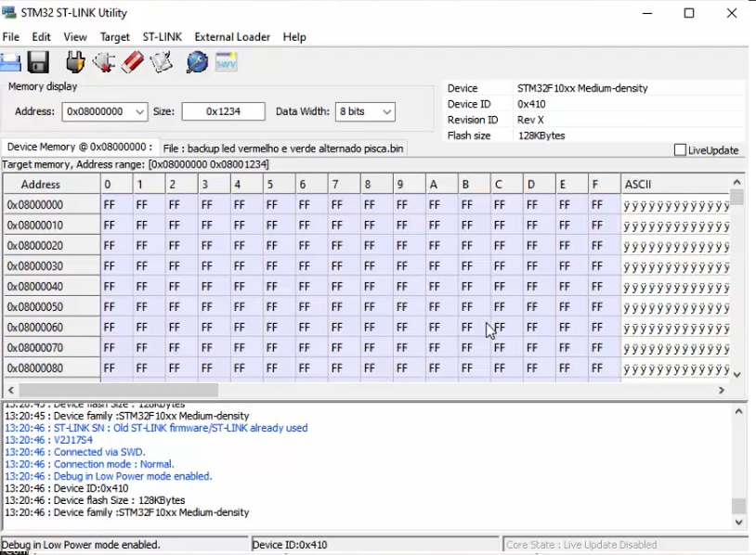Click the Save file floppy icon
This screenshot has height=555, width=756.
click(x=38, y=62)
